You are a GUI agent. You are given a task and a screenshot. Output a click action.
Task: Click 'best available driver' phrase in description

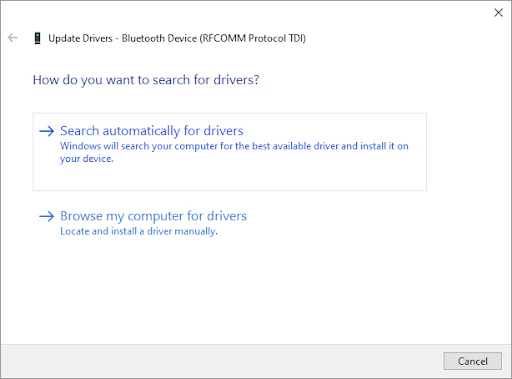(295, 146)
